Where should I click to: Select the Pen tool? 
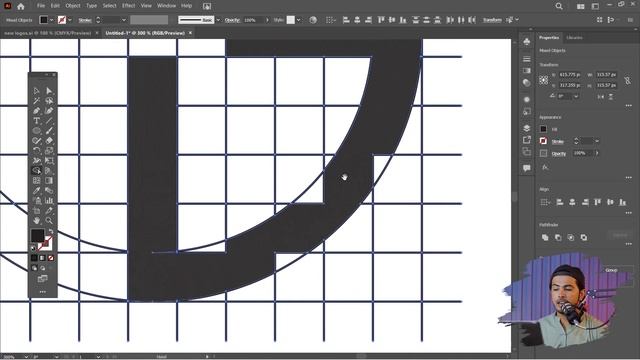36,111
